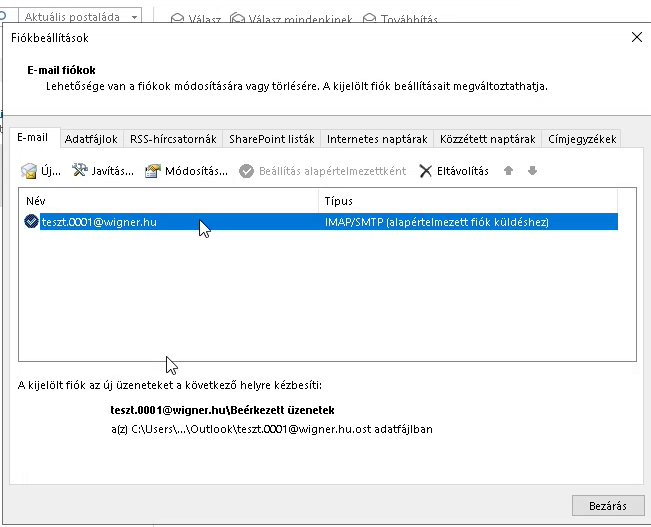
Task: Click the bold teszt.0001@wigner.hu\Beérkezett üzenetek text
Action: [x=222, y=410]
